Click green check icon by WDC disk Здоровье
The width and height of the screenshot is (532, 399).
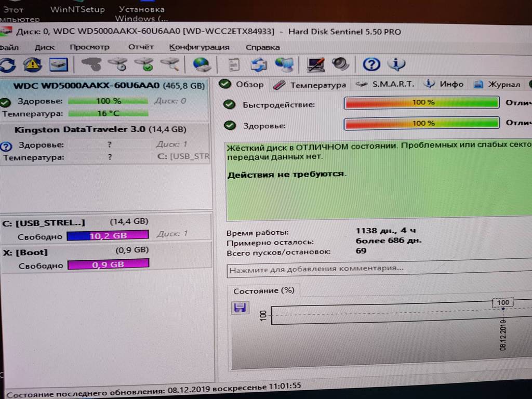(x=5, y=102)
